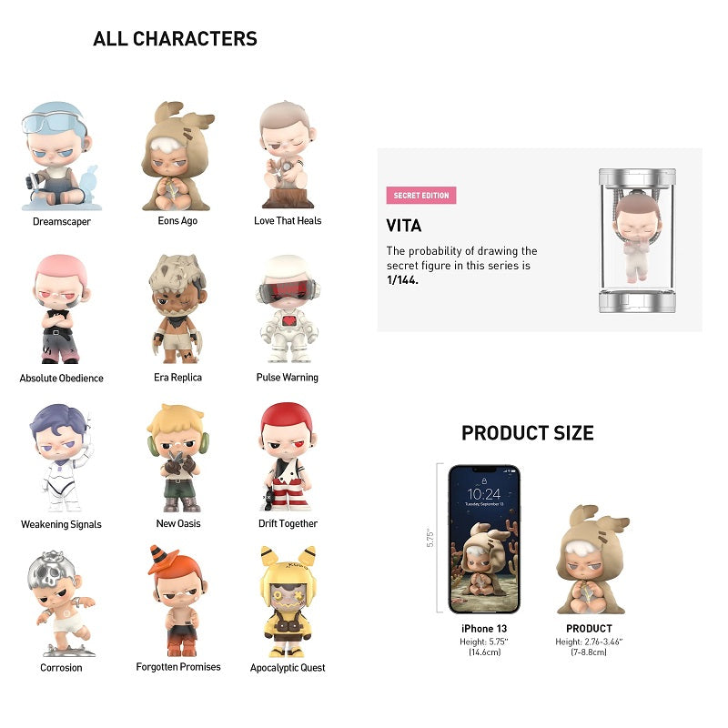This screenshot has height=728, width=728.
Task: Click the All Characters heading
Action: 175,38
